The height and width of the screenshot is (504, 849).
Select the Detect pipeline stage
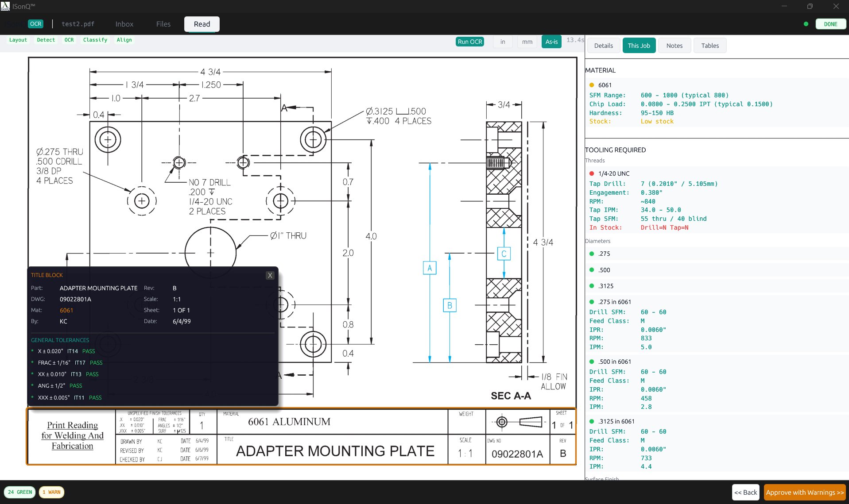[46, 40]
